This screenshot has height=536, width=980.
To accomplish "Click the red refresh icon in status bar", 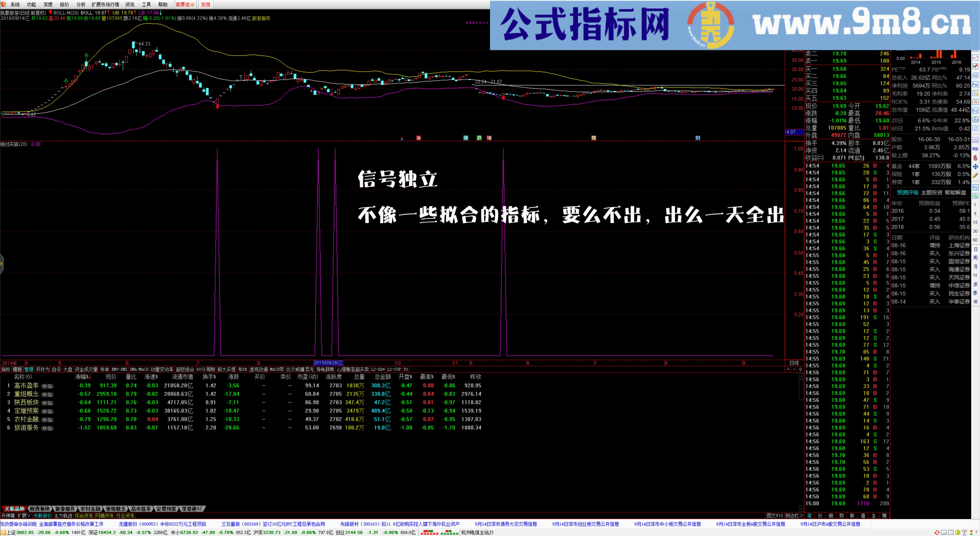I will [937, 533].
